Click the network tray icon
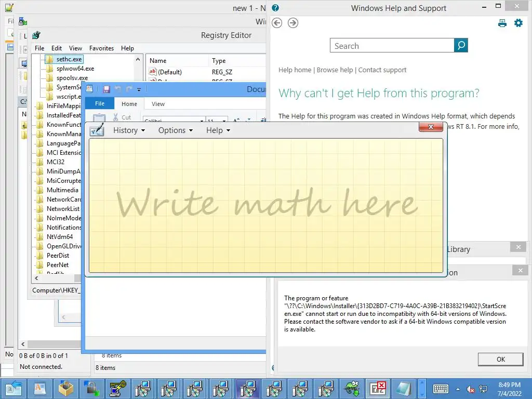 tap(483, 389)
